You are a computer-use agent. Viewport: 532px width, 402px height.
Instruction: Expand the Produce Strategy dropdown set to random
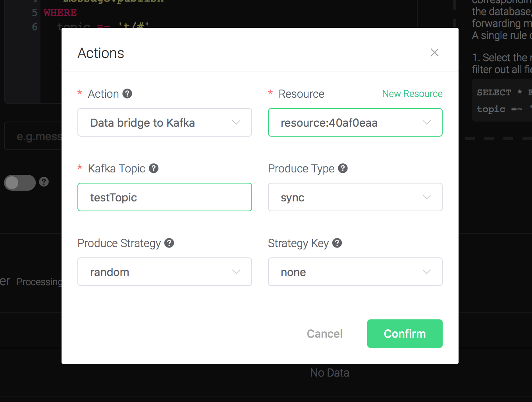[x=164, y=272]
